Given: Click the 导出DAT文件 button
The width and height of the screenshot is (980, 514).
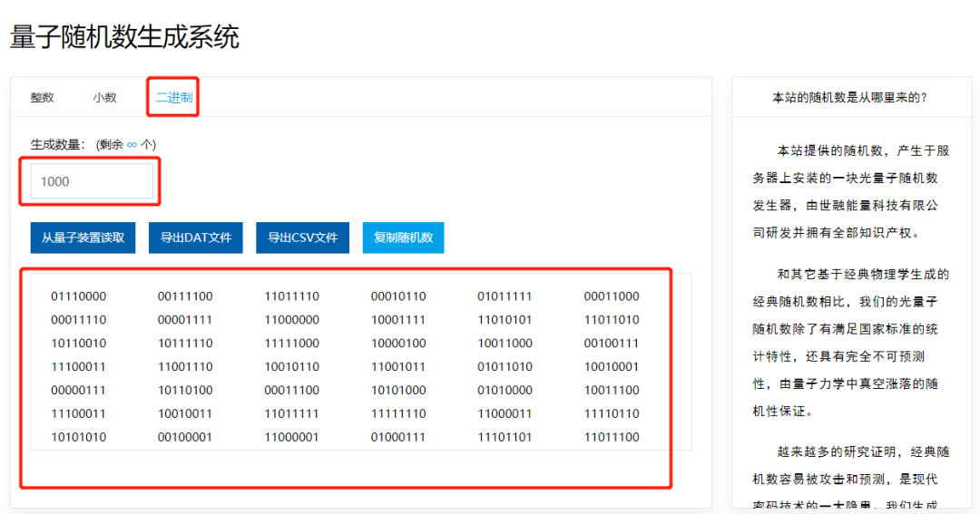Looking at the screenshot, I should (196, 238).
